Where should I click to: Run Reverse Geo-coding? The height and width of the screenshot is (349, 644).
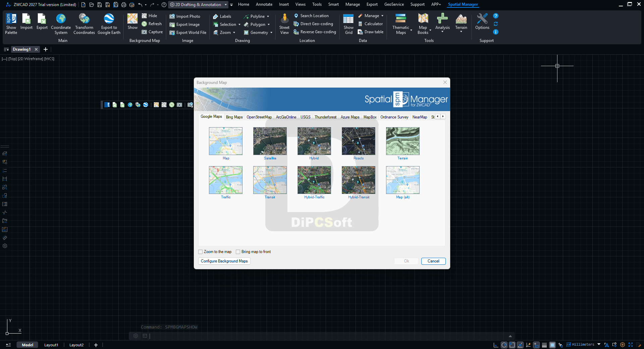[x=315, y=32]
